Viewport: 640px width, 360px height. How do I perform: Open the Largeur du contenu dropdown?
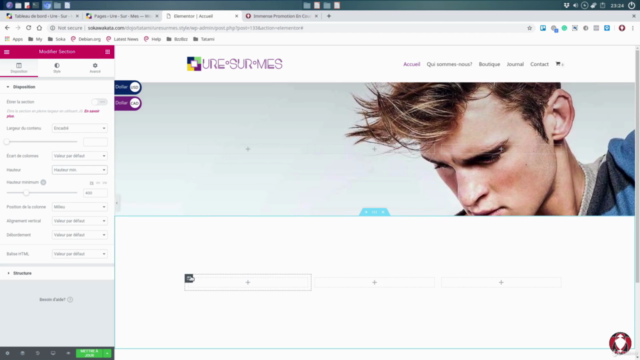tap(80, 128)
